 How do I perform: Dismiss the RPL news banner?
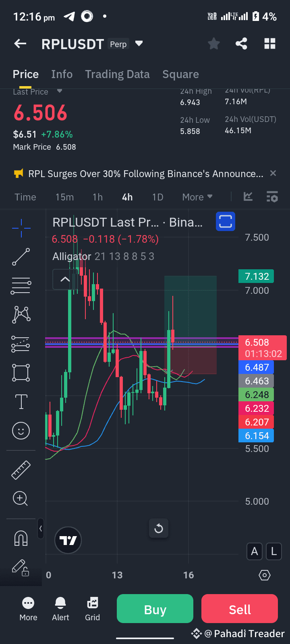[273, 173]
